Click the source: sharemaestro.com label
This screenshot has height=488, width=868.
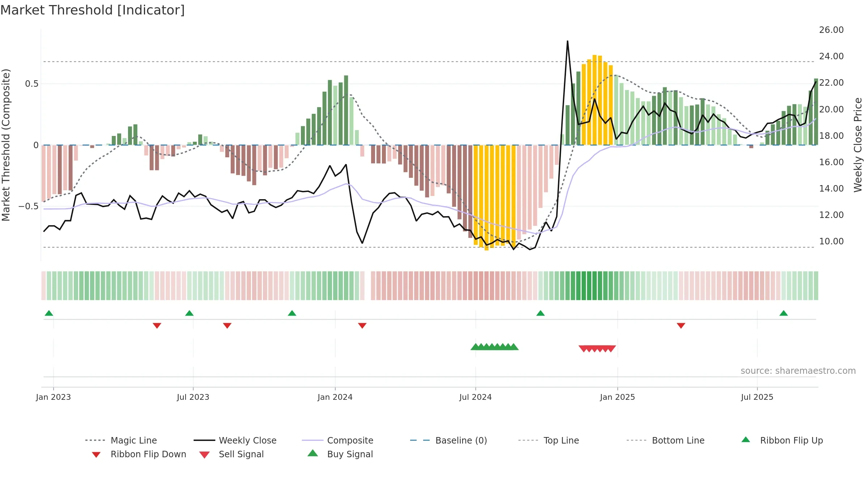point(798,371)
